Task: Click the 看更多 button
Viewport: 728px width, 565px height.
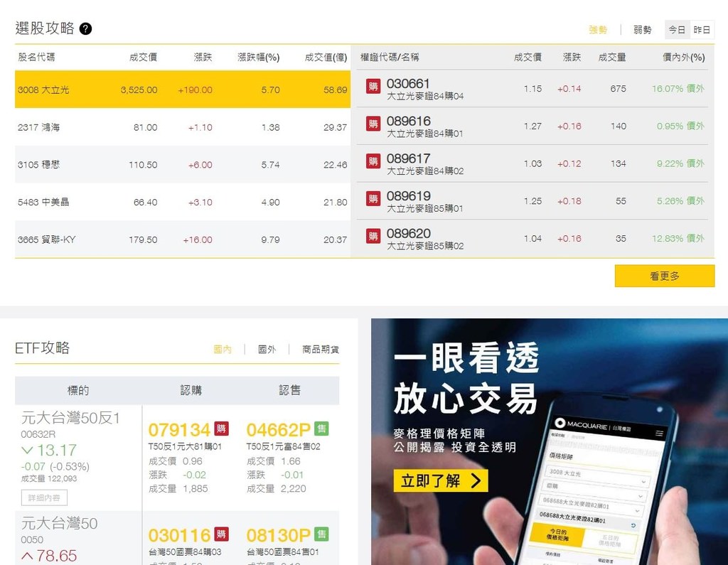Action: pyautogui.click(x=665, y=276)
